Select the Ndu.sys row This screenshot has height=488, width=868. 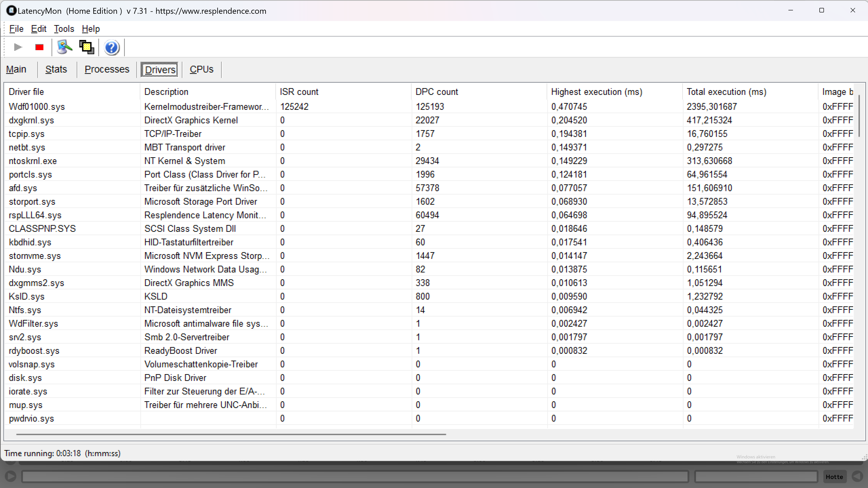[429, 269]
